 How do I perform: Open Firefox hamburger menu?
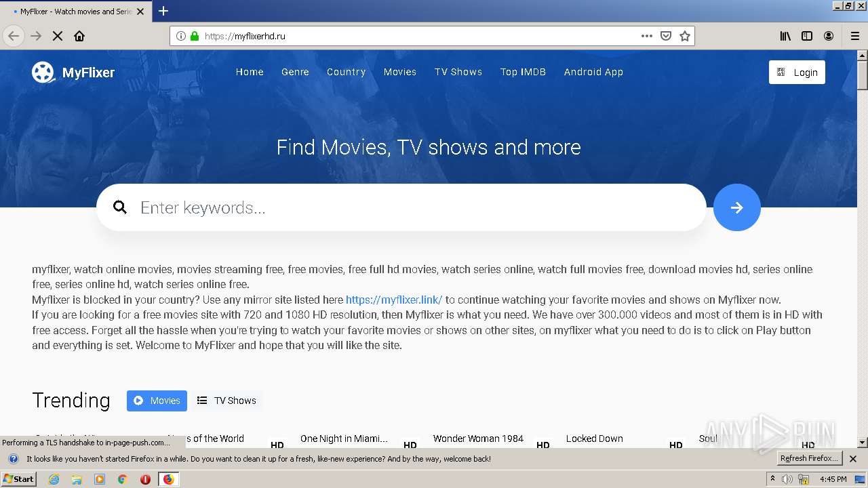pyautogui.click(x=855, y=36)
